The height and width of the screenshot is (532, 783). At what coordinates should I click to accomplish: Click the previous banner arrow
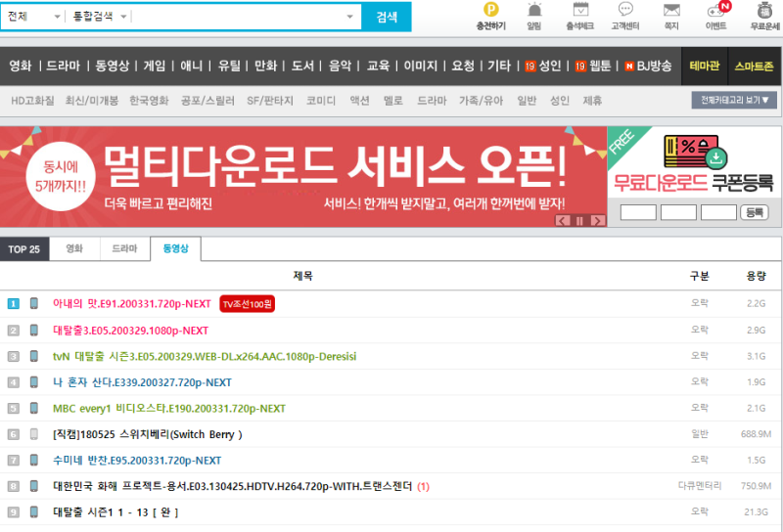click(563, 221)
